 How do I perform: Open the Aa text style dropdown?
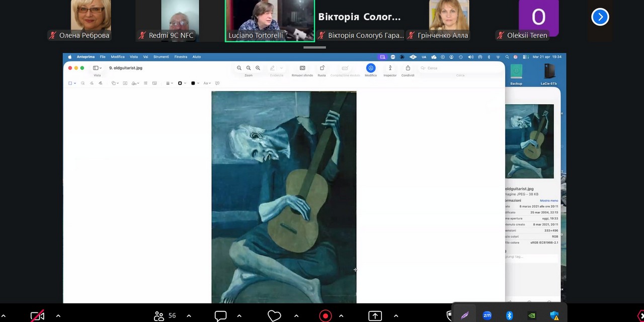pyautogui.click(x=207, y=83)
